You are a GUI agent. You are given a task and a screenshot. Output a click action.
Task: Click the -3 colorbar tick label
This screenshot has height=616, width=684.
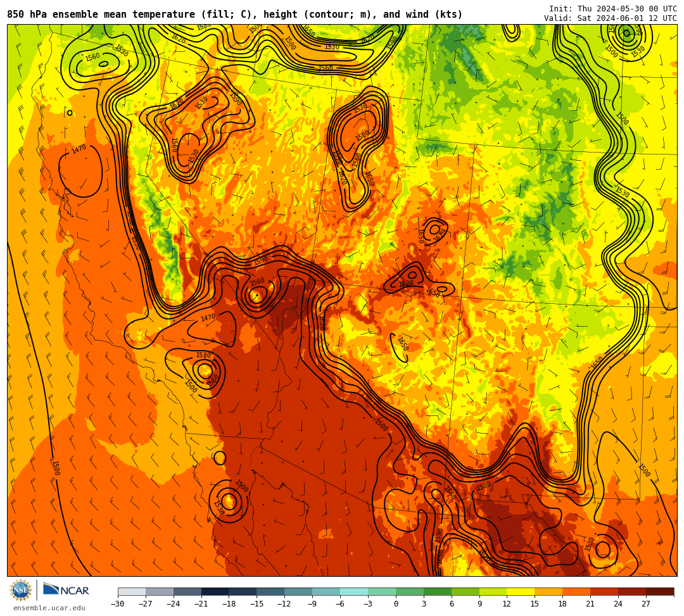click(x=368, y=604)
